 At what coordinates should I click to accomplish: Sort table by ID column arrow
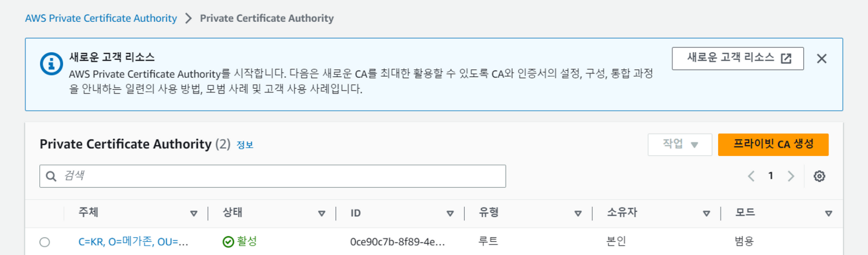click(x=450, y=213)
